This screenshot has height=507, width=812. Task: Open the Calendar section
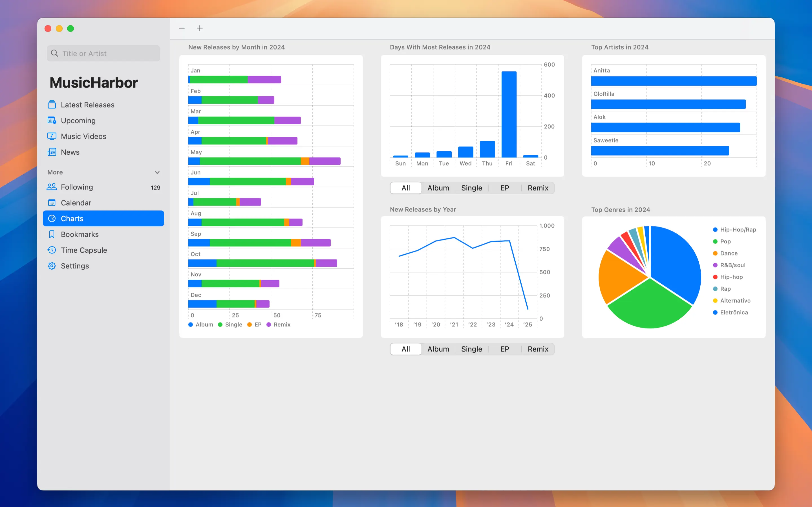pos(76,203)
